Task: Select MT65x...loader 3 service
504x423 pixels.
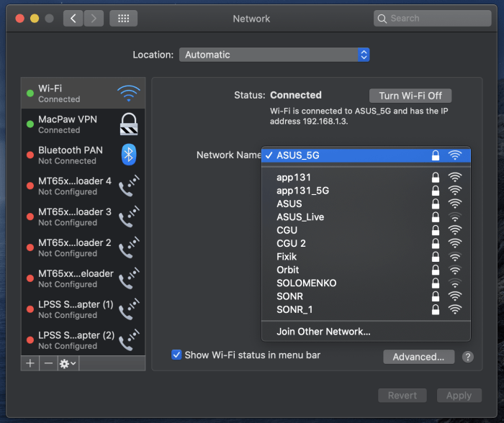Action: (x=83, y=217)
